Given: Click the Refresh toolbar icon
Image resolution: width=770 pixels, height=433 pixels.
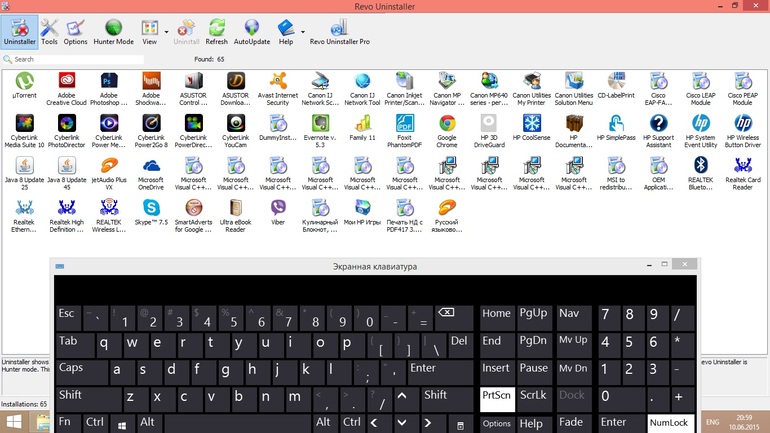Looking at the screenshot, I should [217, 32].
